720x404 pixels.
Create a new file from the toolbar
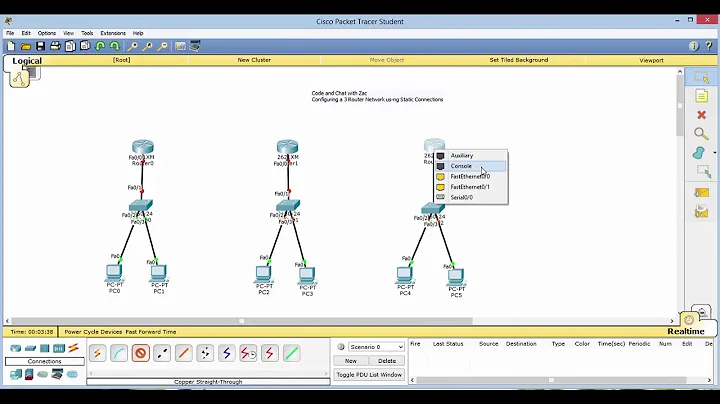click(11, 46)
